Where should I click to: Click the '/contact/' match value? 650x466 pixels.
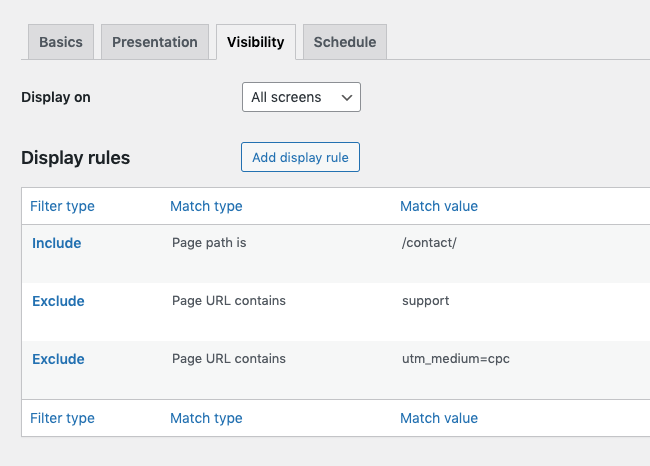click(429, 243)
